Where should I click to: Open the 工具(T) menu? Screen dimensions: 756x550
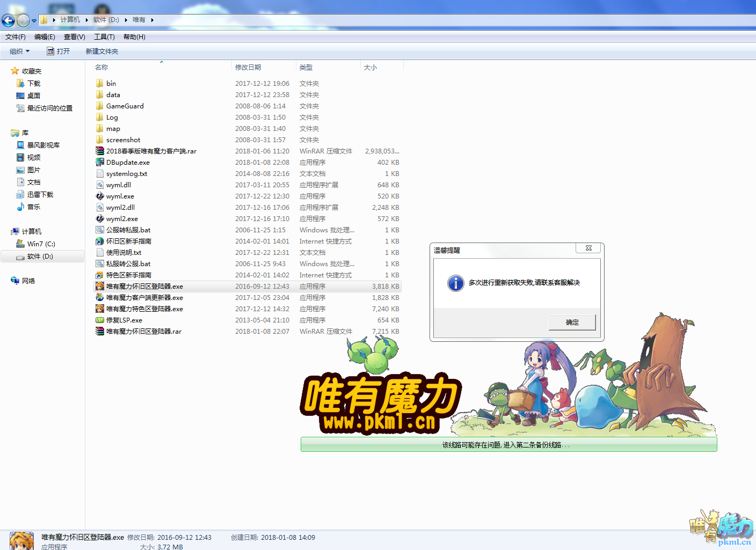click(x=104, y=37)
